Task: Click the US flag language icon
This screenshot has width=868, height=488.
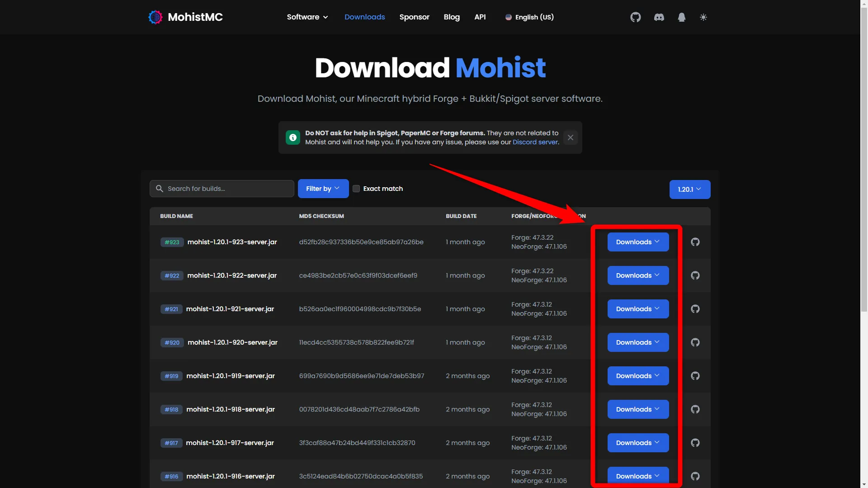Action: pyautogui.click(x=509, y=17)
